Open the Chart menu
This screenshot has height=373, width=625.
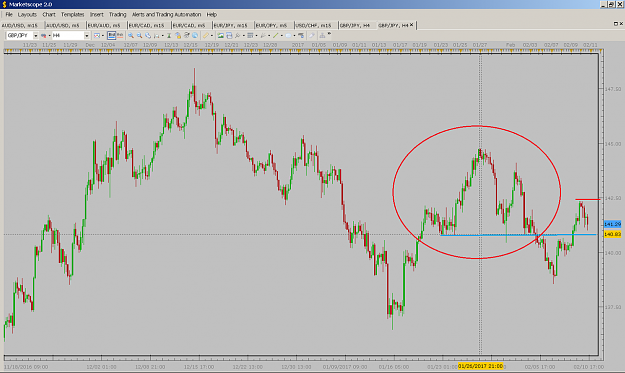(x=49, y=14)
